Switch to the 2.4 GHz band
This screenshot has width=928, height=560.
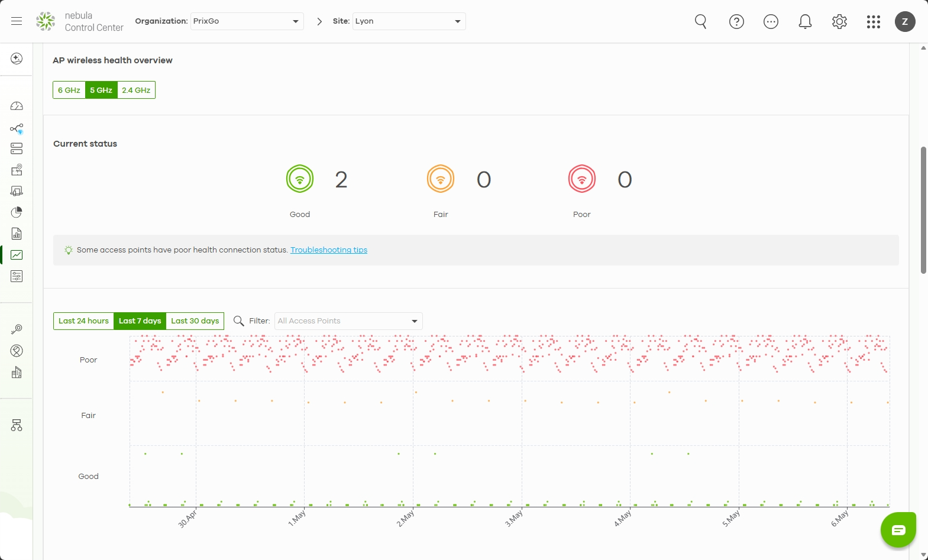pyautogui.click(x=136, y=90)
